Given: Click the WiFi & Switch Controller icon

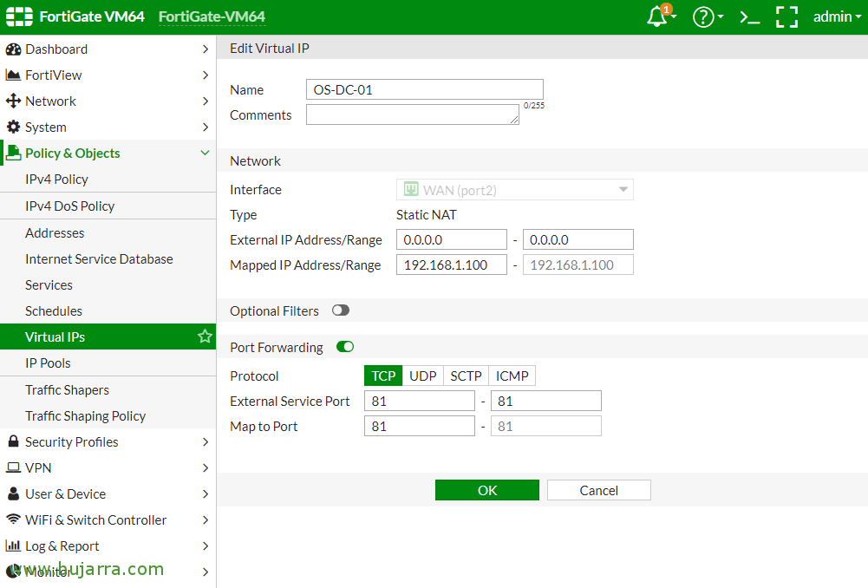Looking at the screenshot, I should (x=13, y=519).
